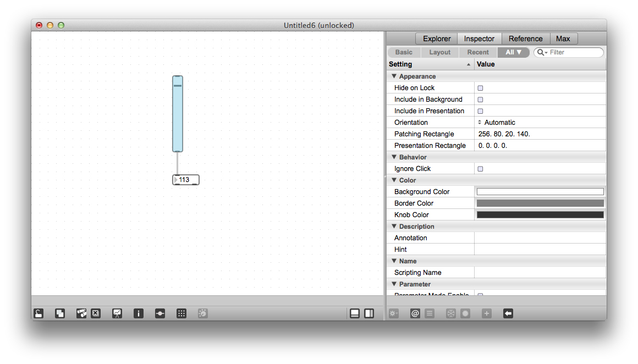
Task: Open the Knob Color swatch
Action: (540, 215)
